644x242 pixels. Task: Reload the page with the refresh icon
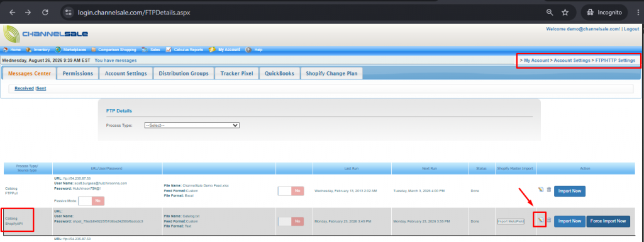45,13
